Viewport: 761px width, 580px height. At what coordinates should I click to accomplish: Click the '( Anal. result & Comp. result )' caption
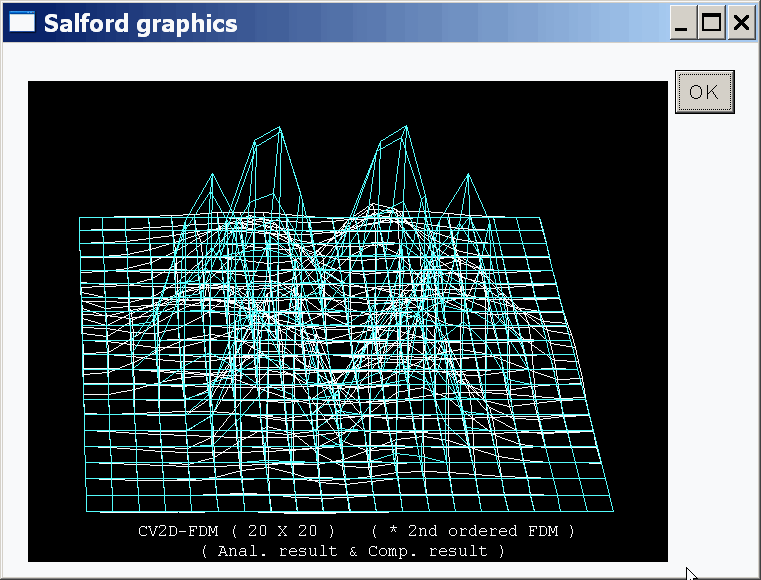pyautogui.click(x=353, y=551)
